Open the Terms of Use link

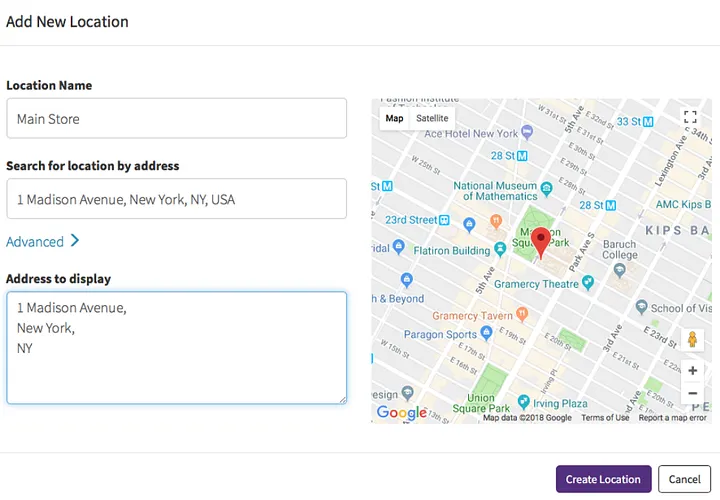coord(605,417)
